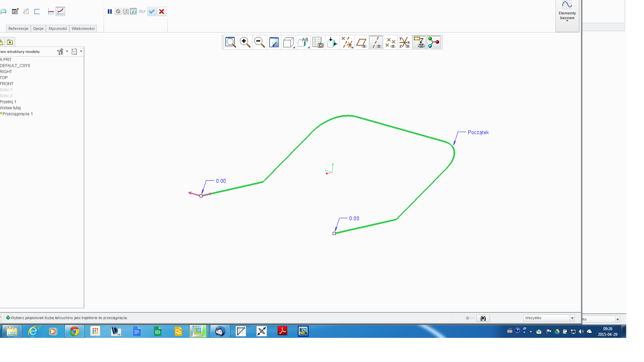Toggle datum axis display visibility
Viewport: 644px width, 362px height.
click(376, 42)
